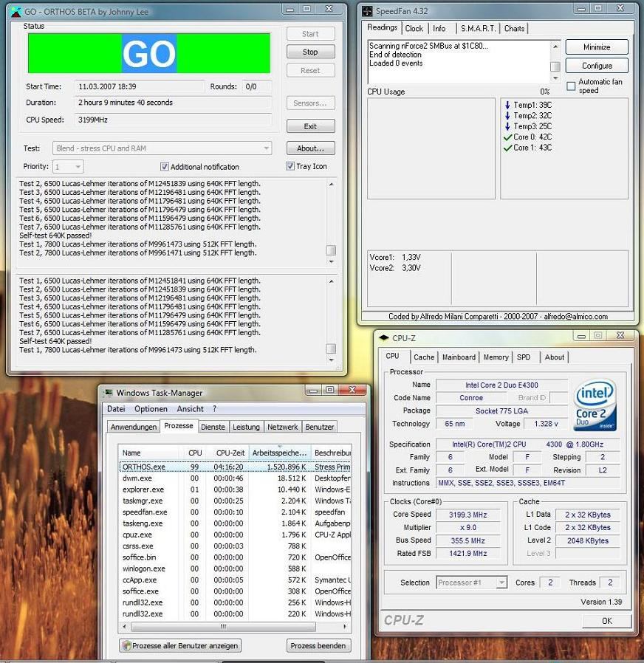644x663 pixels.
Task: Click OK in the CPU-Z window
Action: click(607, 620)
